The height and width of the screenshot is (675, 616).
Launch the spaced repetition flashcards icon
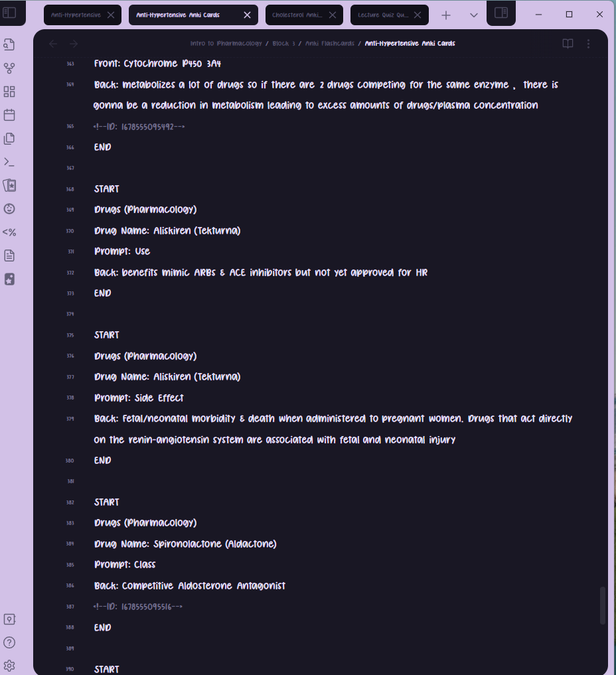point(9,185)
